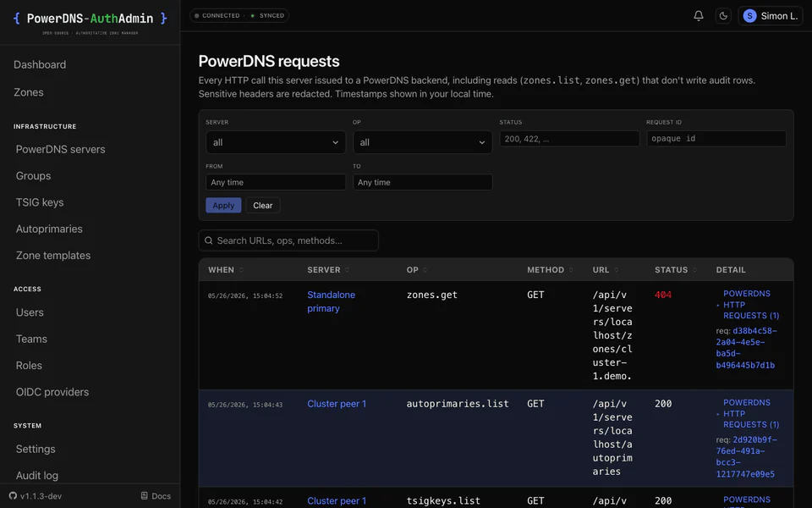The width and height of the screenshot is (812, 508).
Task: Open request ID 2d920b9f link
Action: (x=746, y=456)
